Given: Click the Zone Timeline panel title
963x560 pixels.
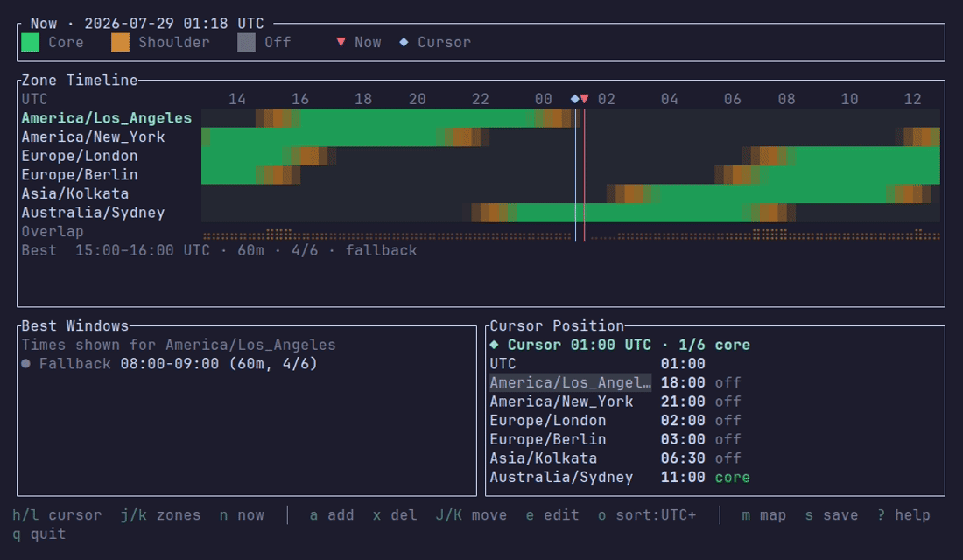Looking at the screenshot, I should [79, 80].
